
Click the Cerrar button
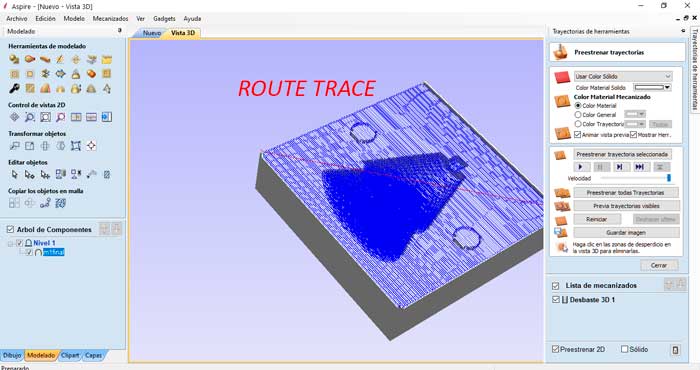pyautogui.click(x=658, y=265)
